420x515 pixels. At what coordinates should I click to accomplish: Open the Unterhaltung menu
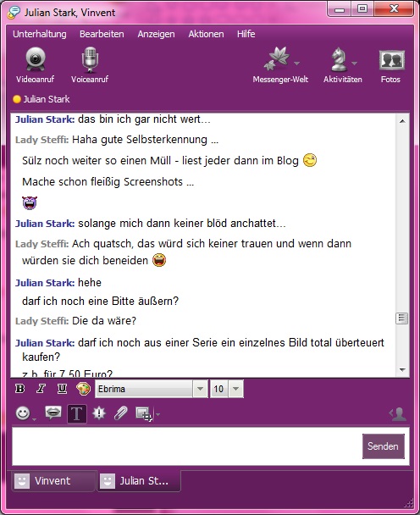click(x=40, y=34)
